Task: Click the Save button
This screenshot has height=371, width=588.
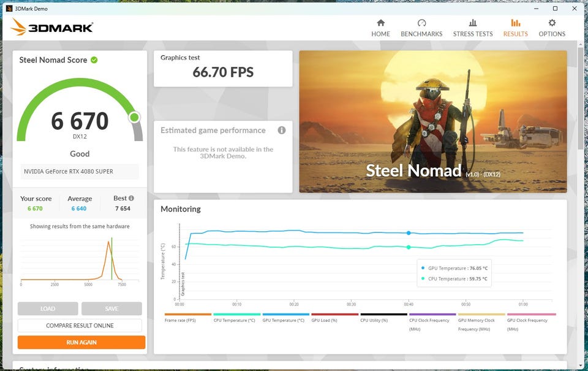Action: [x=111, y=308]
